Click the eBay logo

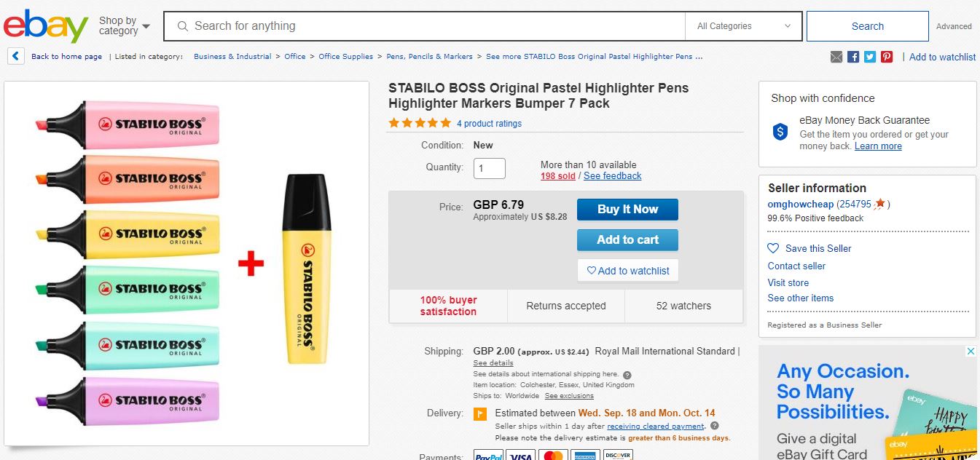(x=45, y=26)
